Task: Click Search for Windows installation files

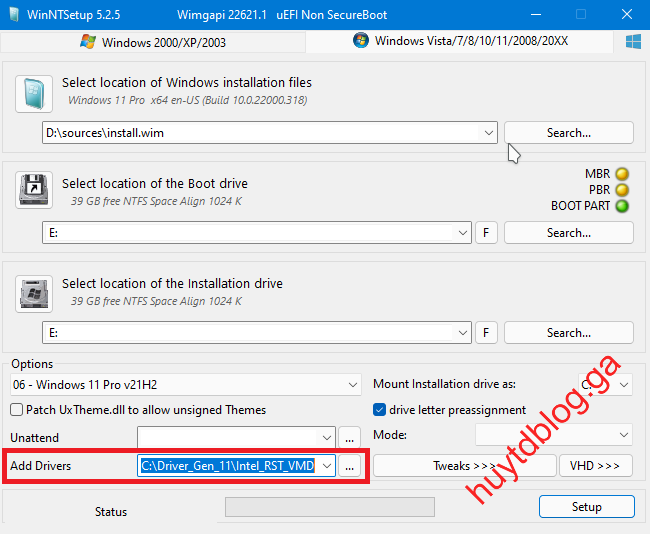Action: (568, 133)
